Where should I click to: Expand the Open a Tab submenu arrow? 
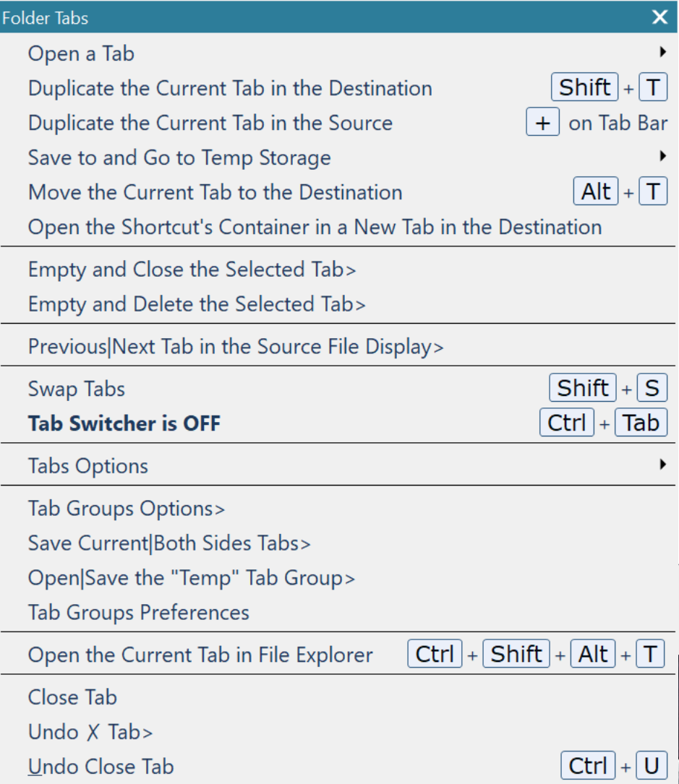pyautogui.click(x=663, y=52)
